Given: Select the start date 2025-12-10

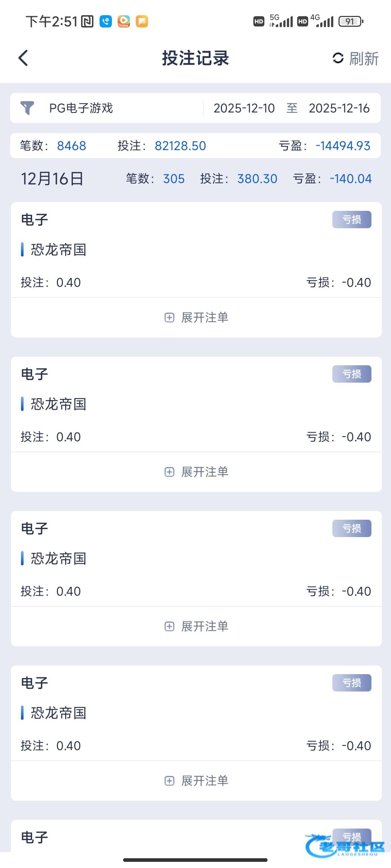Looking at the screenshot, I should [244, 108].
